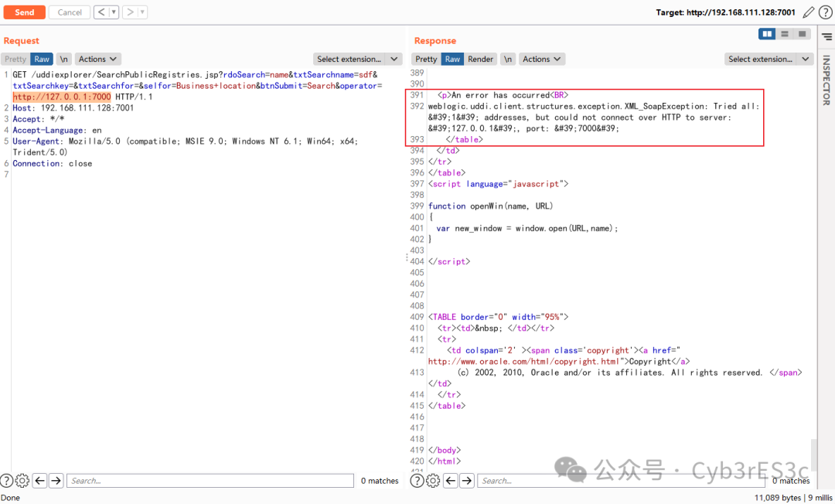Click 'An error has occurred' response line

coord(503,95)
